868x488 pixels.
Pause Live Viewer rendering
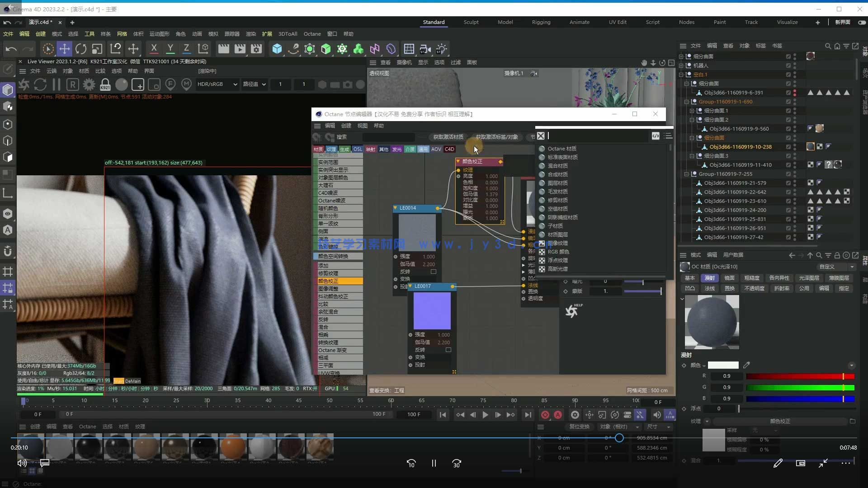pos(57,84)
